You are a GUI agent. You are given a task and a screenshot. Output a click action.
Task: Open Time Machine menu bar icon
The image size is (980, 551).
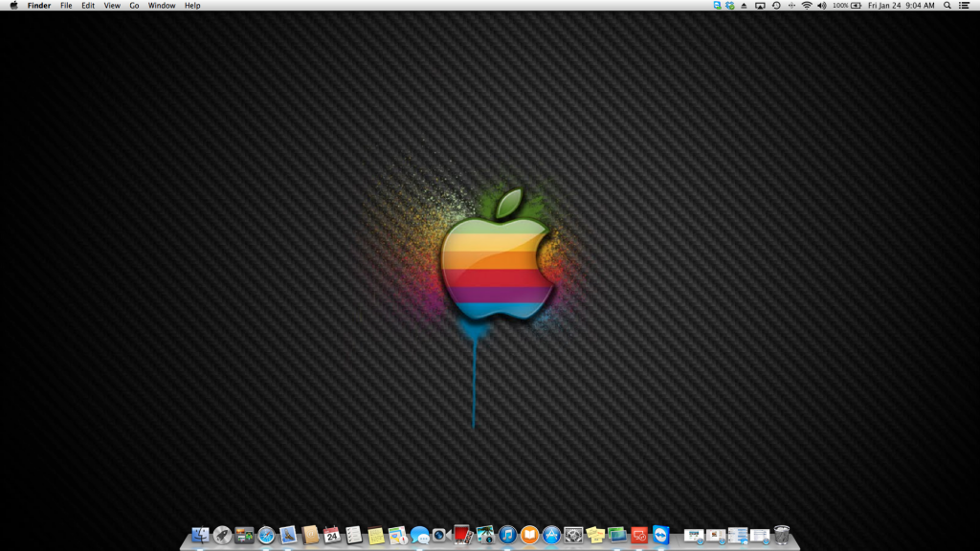[x=776, y=5]
